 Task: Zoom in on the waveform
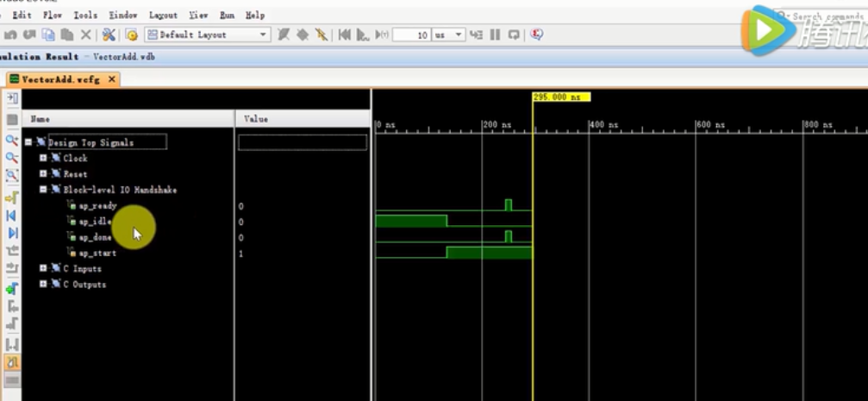pyautogui.click(x=12, y=140)
